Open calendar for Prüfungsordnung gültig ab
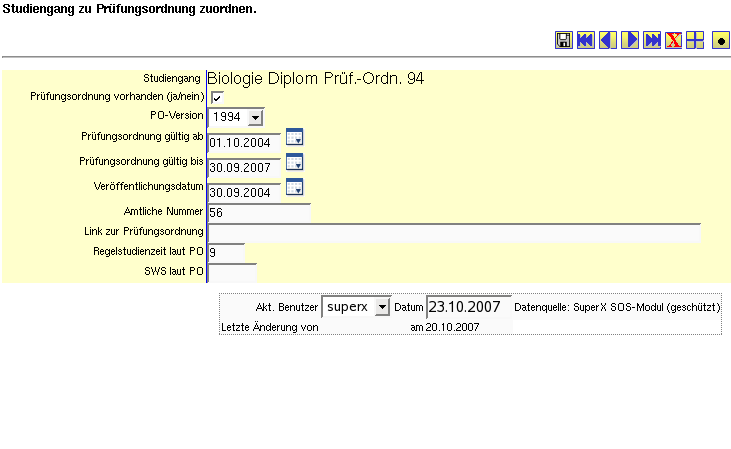The image size is (731, 449). click(294, 138)
